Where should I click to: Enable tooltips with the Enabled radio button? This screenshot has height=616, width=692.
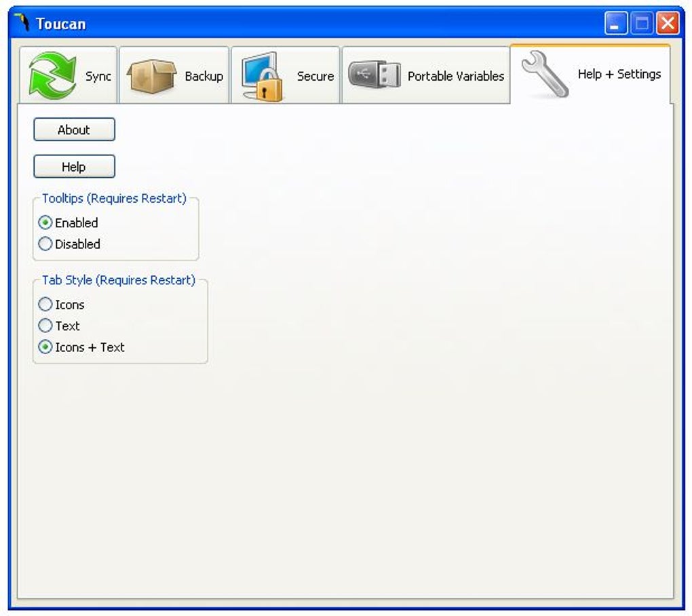click(x=69, y=223)
